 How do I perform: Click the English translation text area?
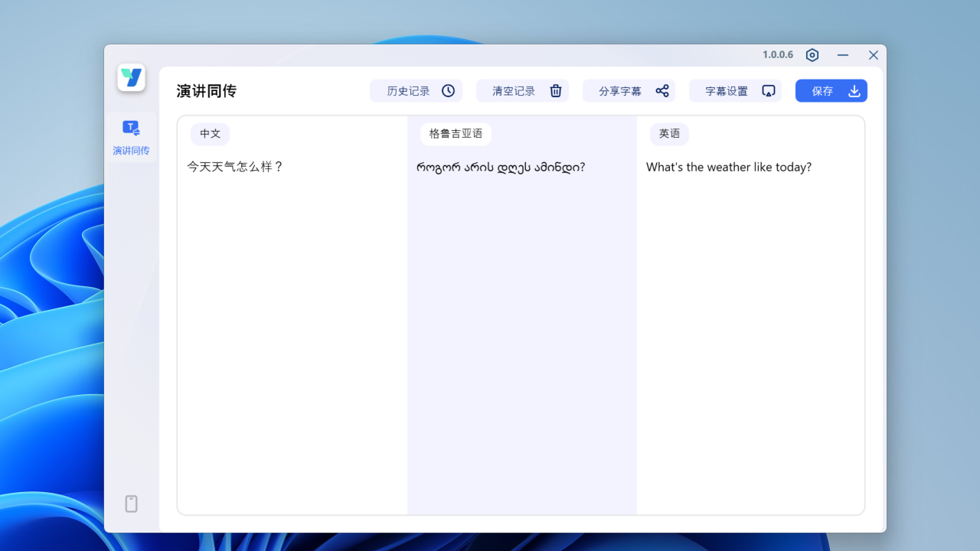[728, 167]
